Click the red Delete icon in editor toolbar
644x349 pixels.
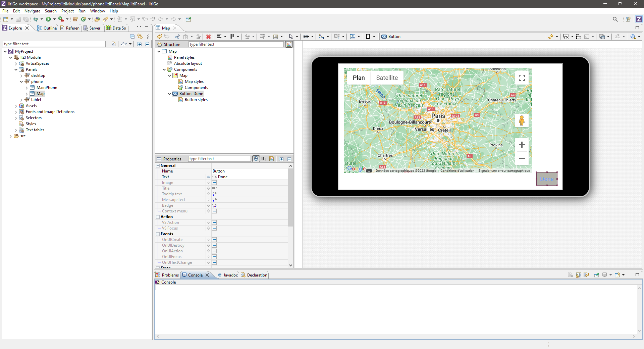(208, 37)
